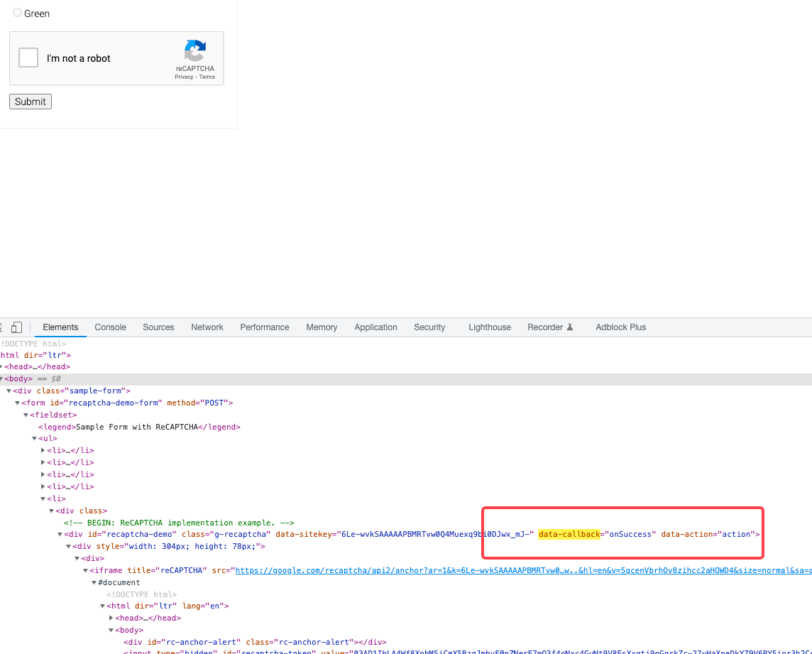The width and height of the screenshot is (812, 654).
Task: Click the Submit button
Action: pyautogui.click(x=30, y=101)
